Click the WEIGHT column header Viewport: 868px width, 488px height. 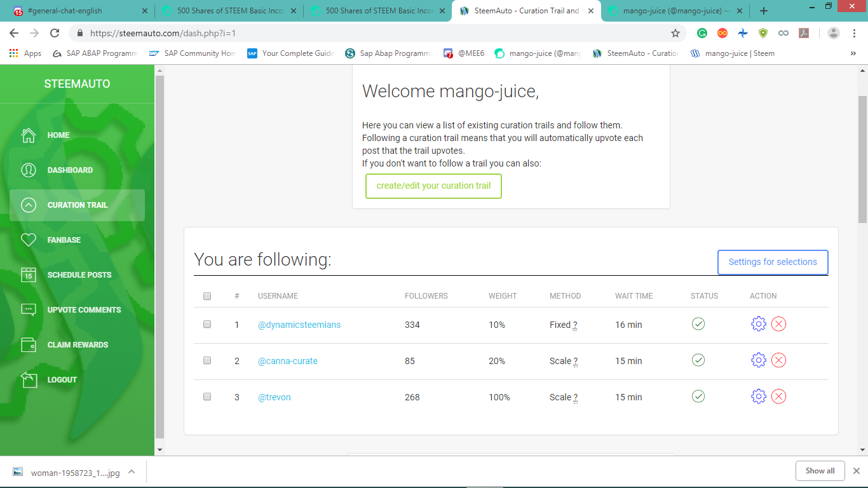click(x=503, y=296)
